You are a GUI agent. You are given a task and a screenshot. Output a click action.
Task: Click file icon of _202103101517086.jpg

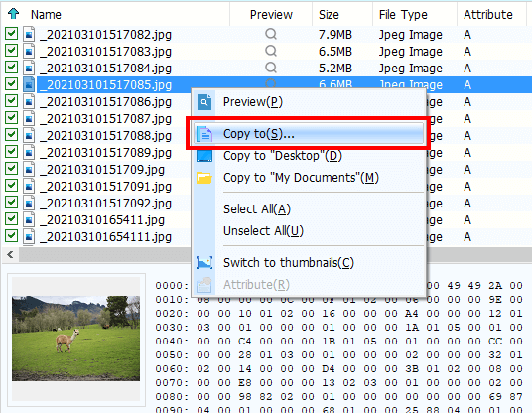coord(29,101)
